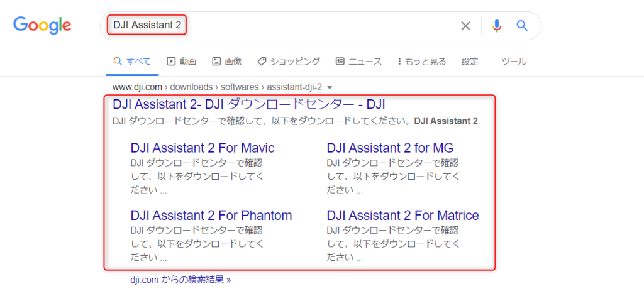Open DJI Assistant 2 for MG link
Image resolution: width=644 pixels, height=301 pixels.
coord(390,148)
